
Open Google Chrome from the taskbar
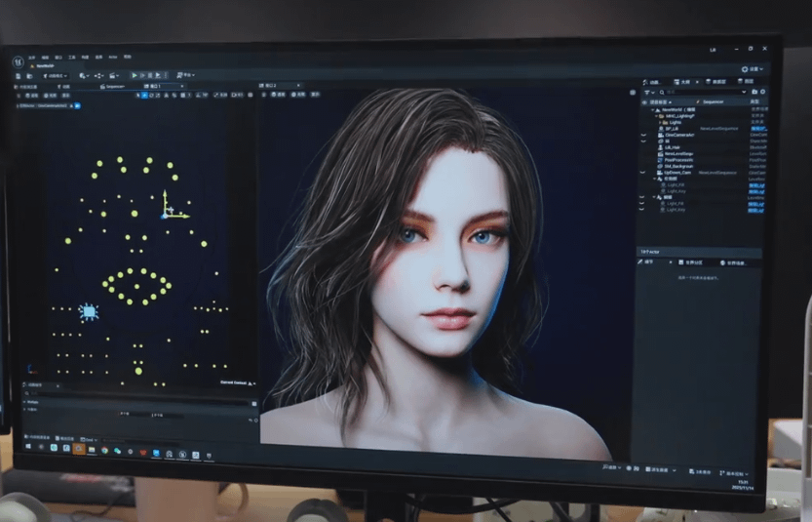tap(104, 450)
